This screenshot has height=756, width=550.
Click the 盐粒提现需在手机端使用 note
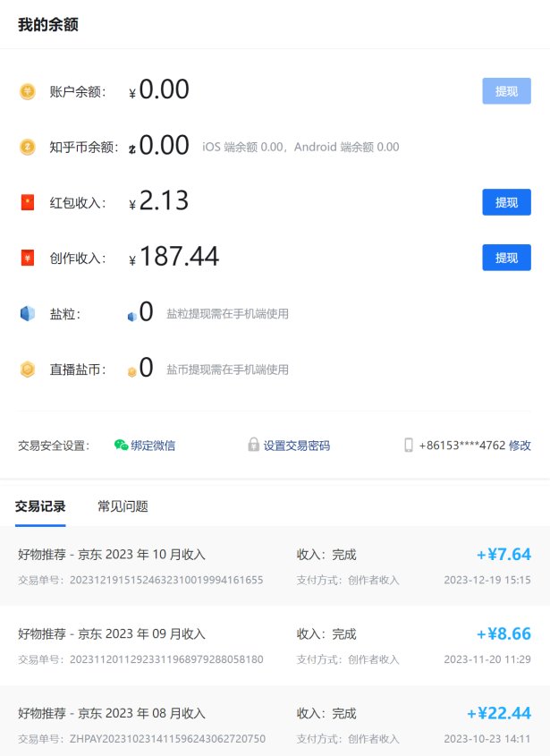[227, 314]
